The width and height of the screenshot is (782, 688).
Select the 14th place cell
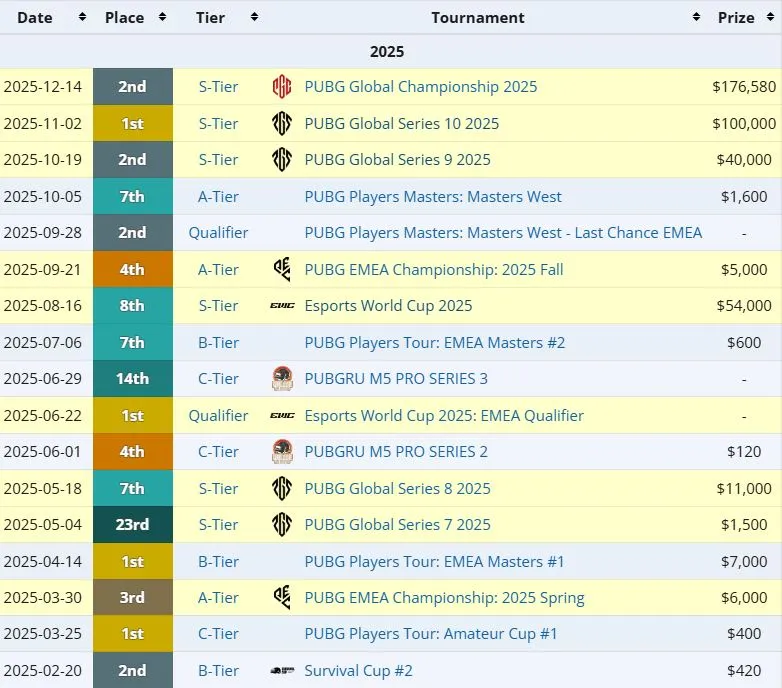coord(133,379)
